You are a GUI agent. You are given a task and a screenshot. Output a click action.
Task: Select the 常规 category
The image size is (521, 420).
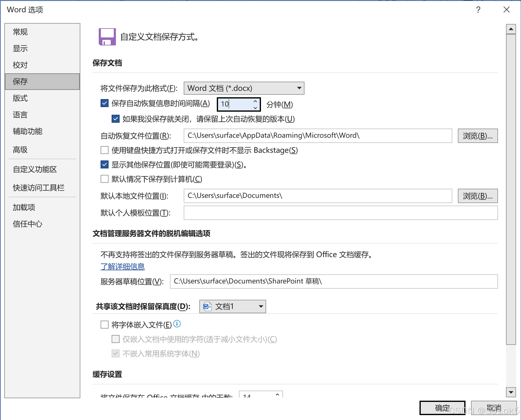point(42,32)
